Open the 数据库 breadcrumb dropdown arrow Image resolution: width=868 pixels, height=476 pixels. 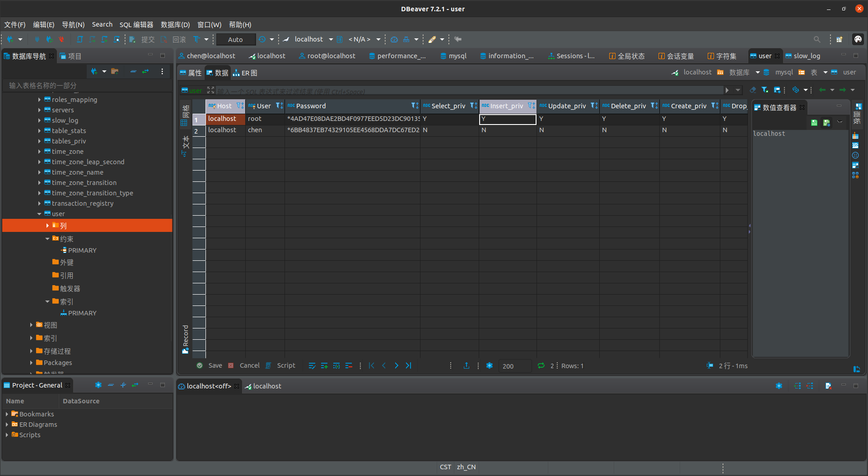[x=758, y=72]
